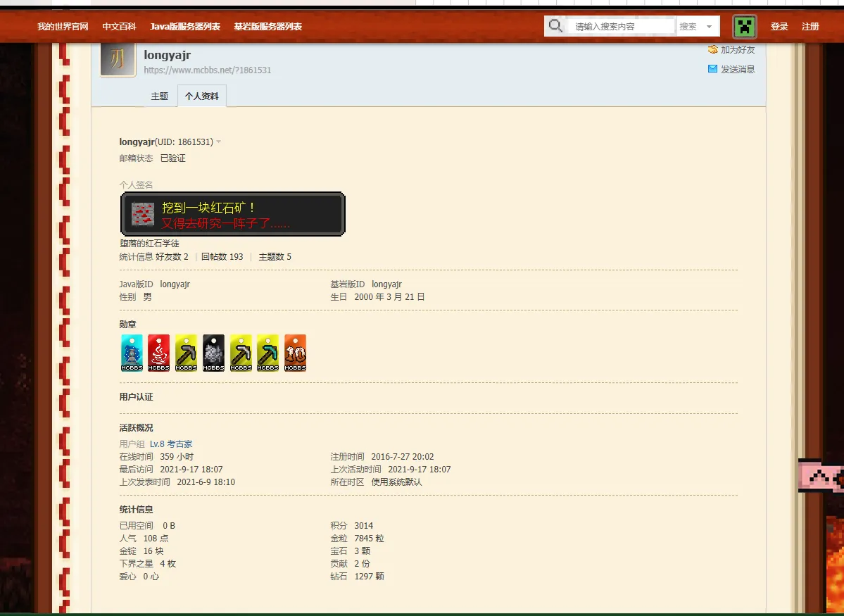This screenshot has width=844, height=616.
Task: Click the 用户认证 section heading
Action: pos(136,397)
